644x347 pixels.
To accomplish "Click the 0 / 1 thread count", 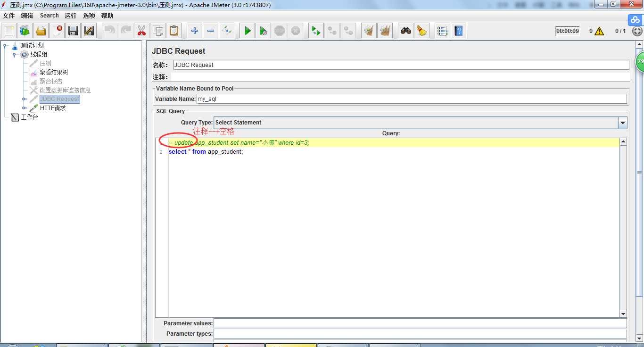I will pyautogui.click(x=620, y=31).
